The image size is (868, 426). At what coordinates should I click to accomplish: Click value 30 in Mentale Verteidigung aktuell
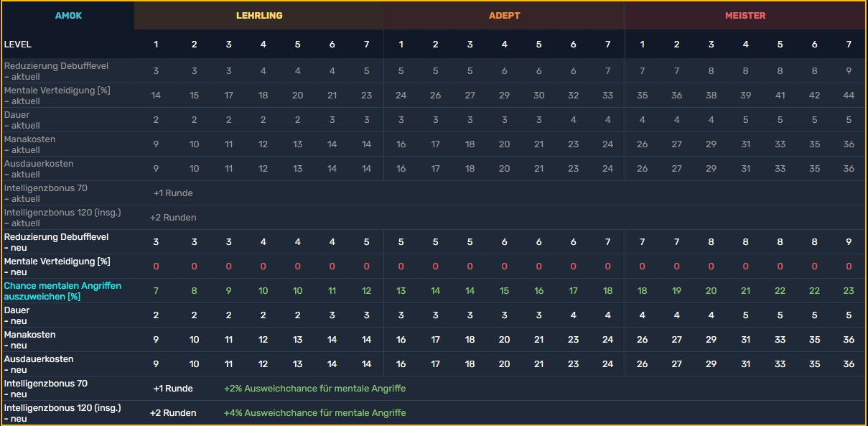(x=539, y=95)
